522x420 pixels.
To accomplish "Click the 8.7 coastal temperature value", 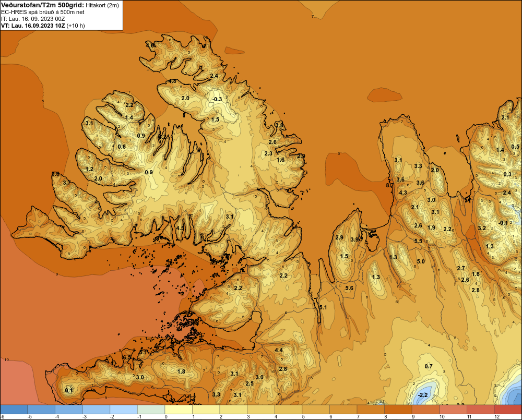I will pos(389,185).
